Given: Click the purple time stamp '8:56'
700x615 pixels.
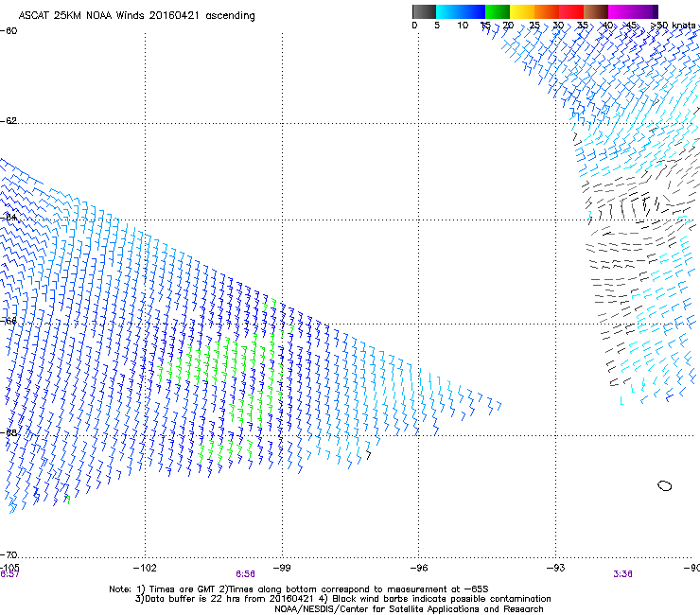Looking at the screenshot, I should pyautogui.click(x=246, y=574).
